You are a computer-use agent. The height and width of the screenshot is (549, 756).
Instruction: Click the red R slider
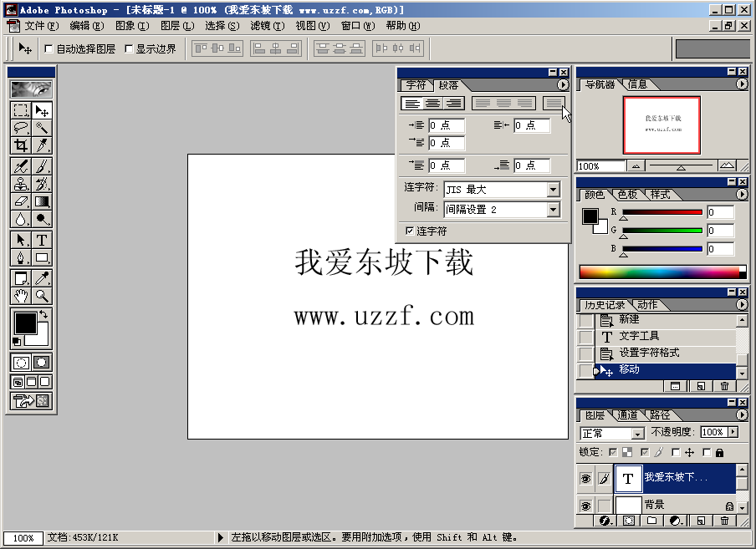(662, 212)
